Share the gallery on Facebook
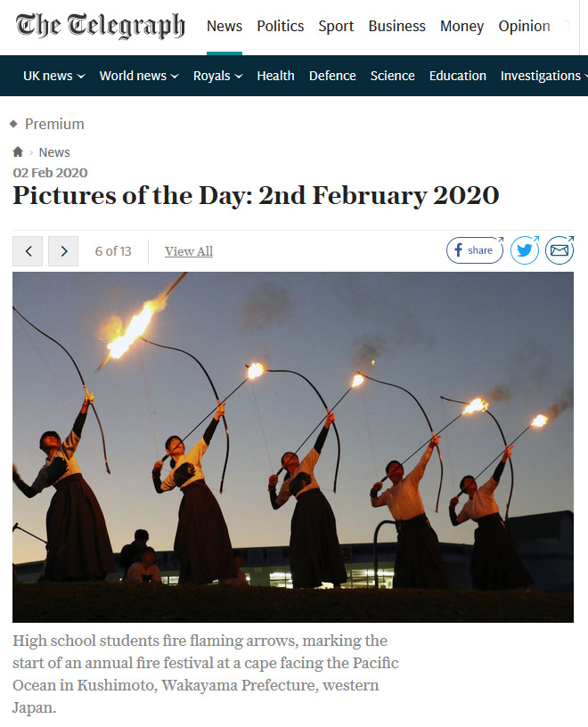Image resolution: width=588 pixels, height=727 pixels. point(475,250)
